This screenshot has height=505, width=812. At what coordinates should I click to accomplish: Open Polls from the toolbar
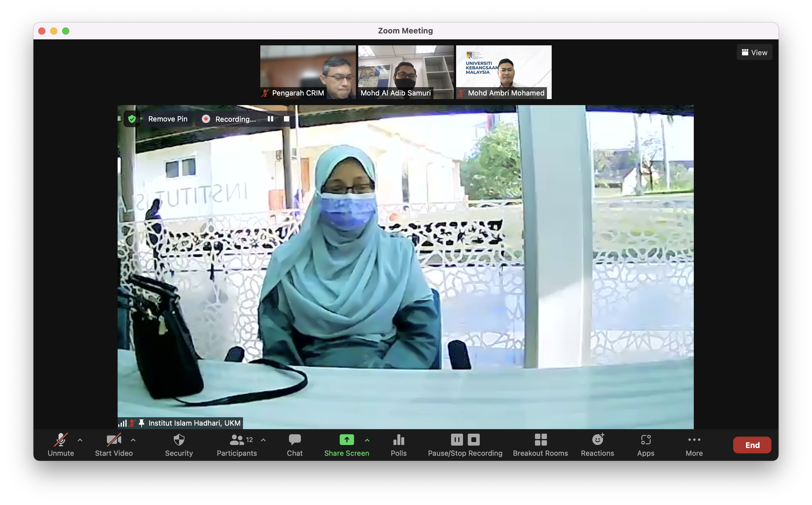399,440
